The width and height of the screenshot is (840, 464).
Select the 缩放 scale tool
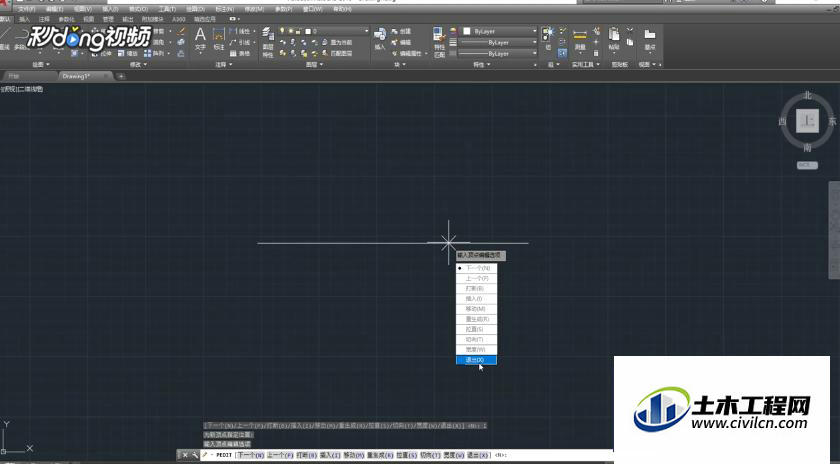pyautogui.click(x=128, y=54)
